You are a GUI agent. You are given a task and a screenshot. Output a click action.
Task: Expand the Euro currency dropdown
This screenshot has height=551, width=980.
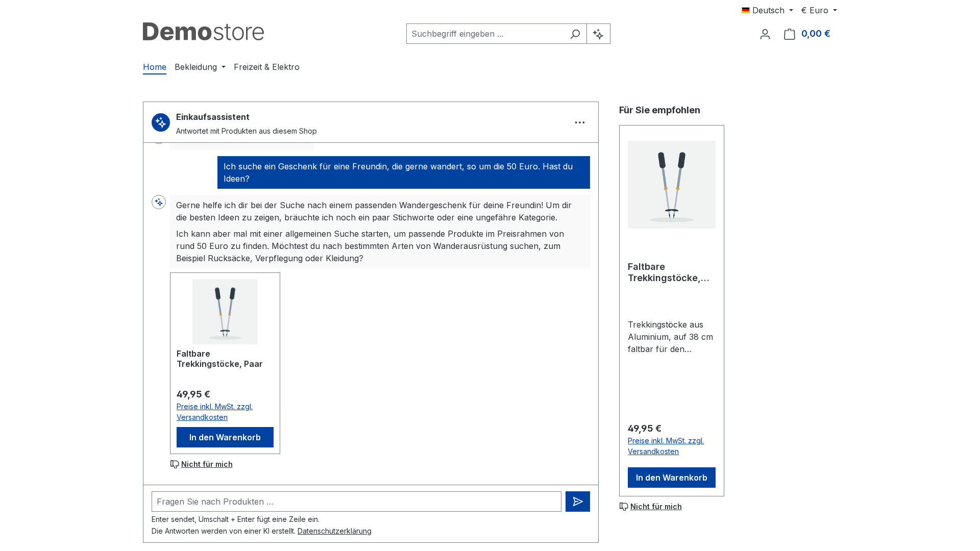click(x=819, y=10)
